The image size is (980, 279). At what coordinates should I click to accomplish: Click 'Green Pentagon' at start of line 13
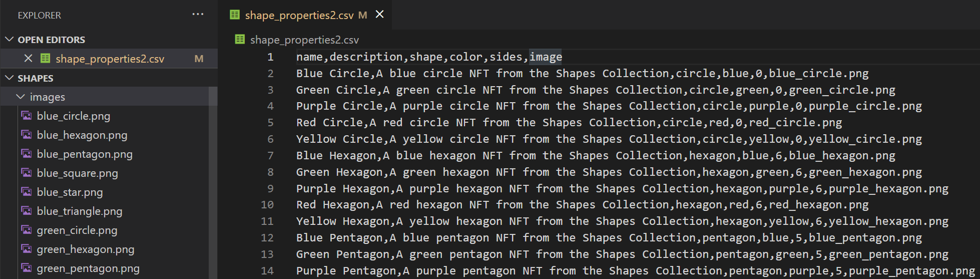[343, 254]
